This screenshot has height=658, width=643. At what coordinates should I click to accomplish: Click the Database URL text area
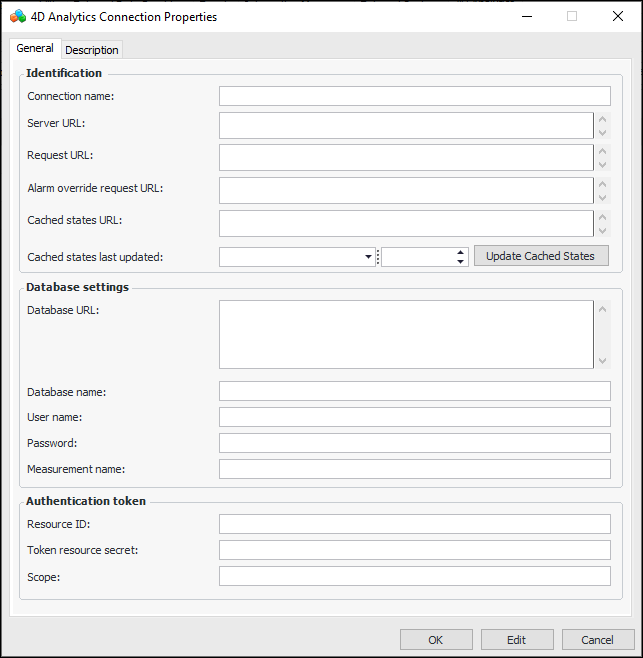pos(406,334)
